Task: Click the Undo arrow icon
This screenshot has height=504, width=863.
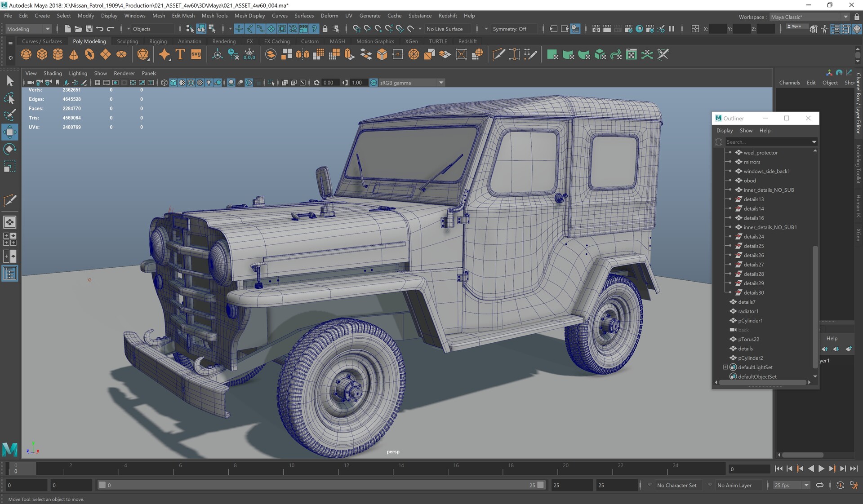Action: click(x=99, y=29)
